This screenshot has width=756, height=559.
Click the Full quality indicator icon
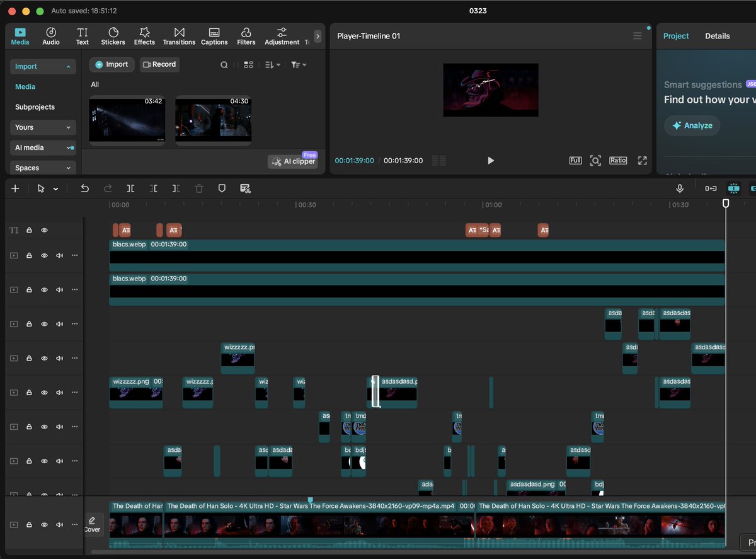[x=575, y=161]
